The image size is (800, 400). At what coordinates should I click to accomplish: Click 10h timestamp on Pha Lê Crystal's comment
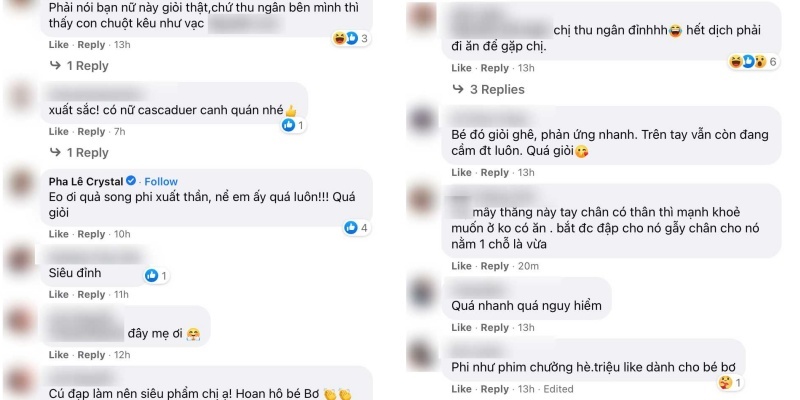122,234
